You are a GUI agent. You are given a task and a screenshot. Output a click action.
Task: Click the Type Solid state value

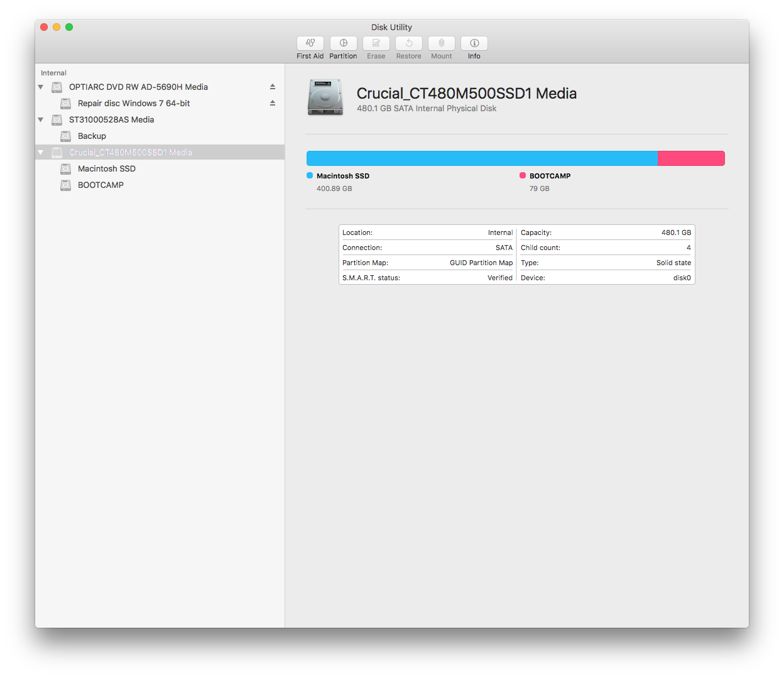[673, 263]
